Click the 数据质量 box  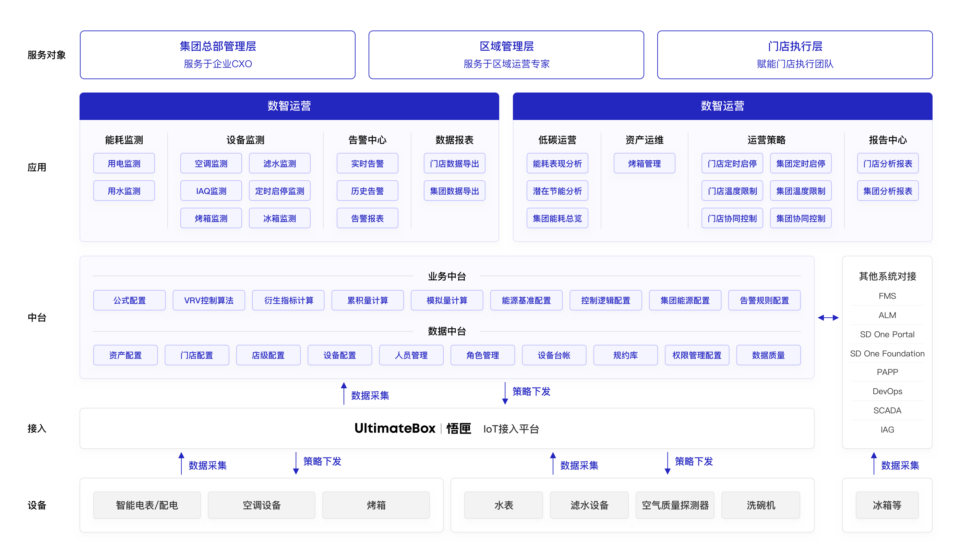pyautogui.click(x=768, y=355)
